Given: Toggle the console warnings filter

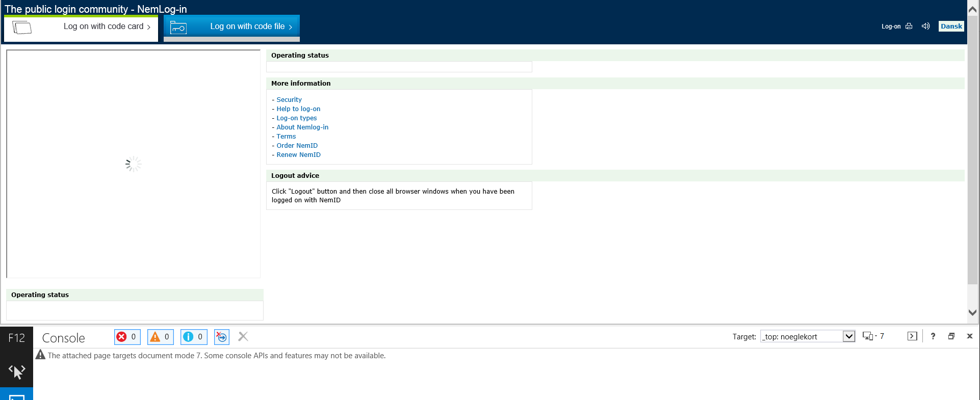Looking at the screenshot, I should (160, 337).
